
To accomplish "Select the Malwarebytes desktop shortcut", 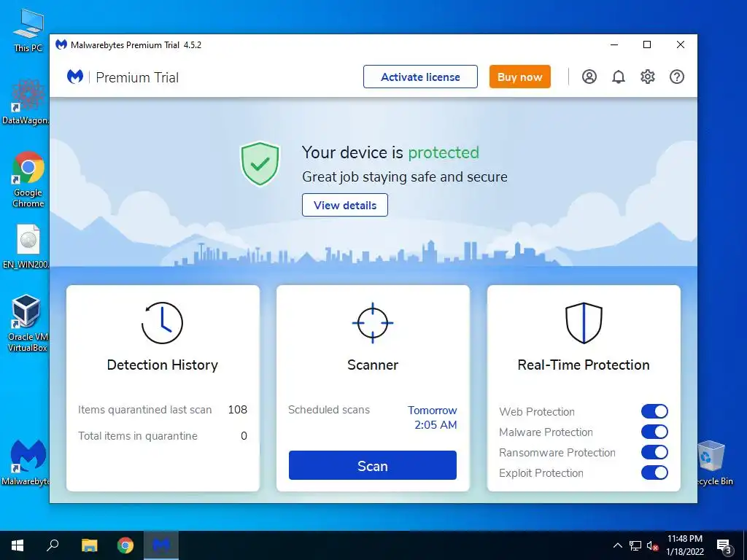I will tap(26, 462).
